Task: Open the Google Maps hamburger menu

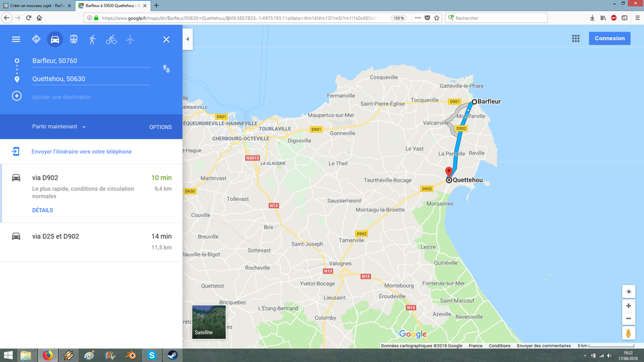Action: pyautogui.click(x=16, y=39)
